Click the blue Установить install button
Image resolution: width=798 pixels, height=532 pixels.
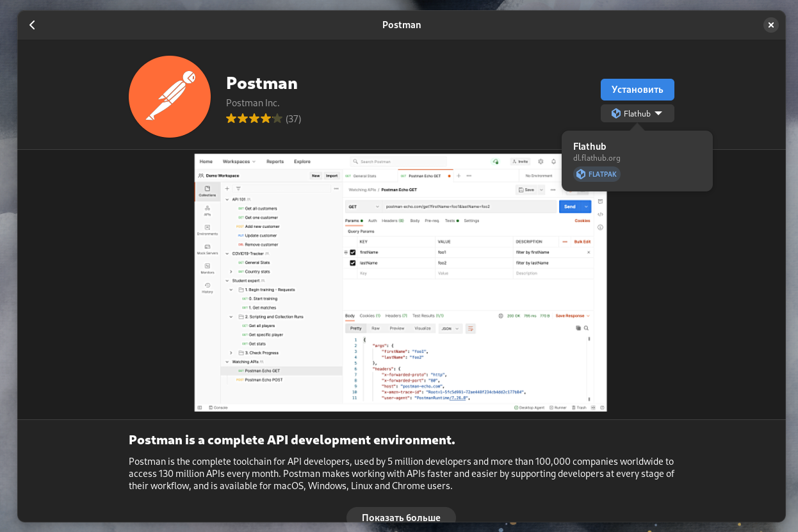pyautogui.click(x=637, y=90)
